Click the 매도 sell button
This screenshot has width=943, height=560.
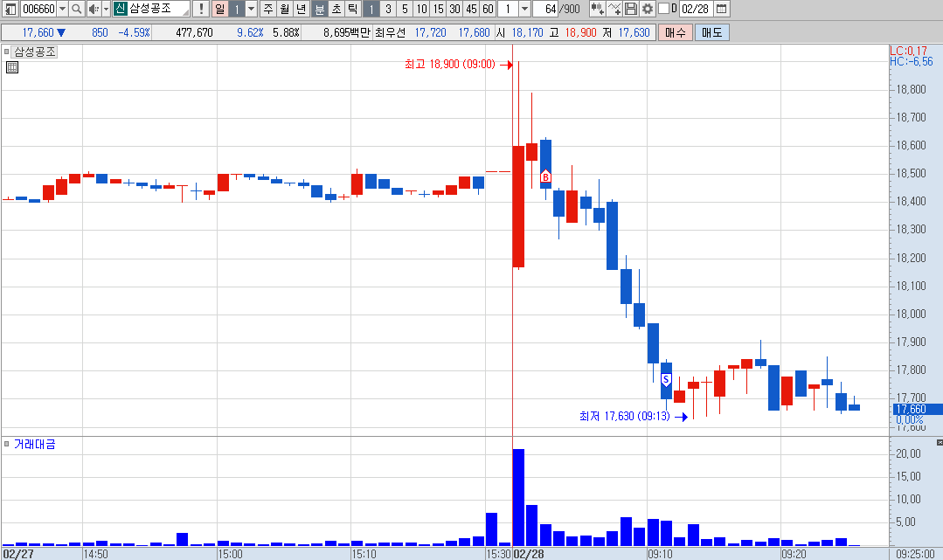(712, 32)
